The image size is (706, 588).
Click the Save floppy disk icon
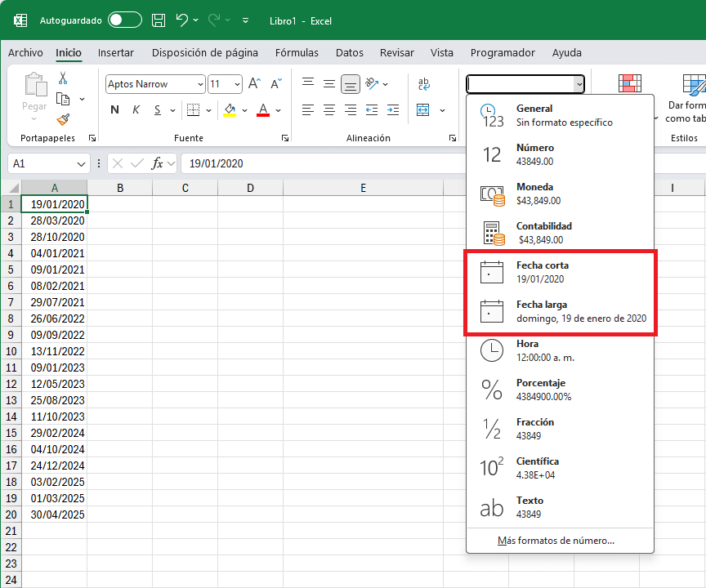(x=158, y=20)
